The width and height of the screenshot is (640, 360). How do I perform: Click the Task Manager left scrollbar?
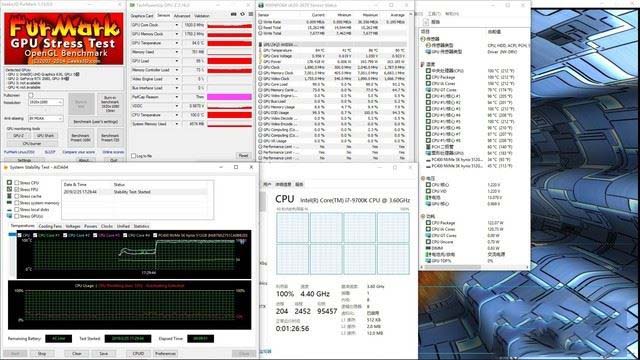pos(262,202)
